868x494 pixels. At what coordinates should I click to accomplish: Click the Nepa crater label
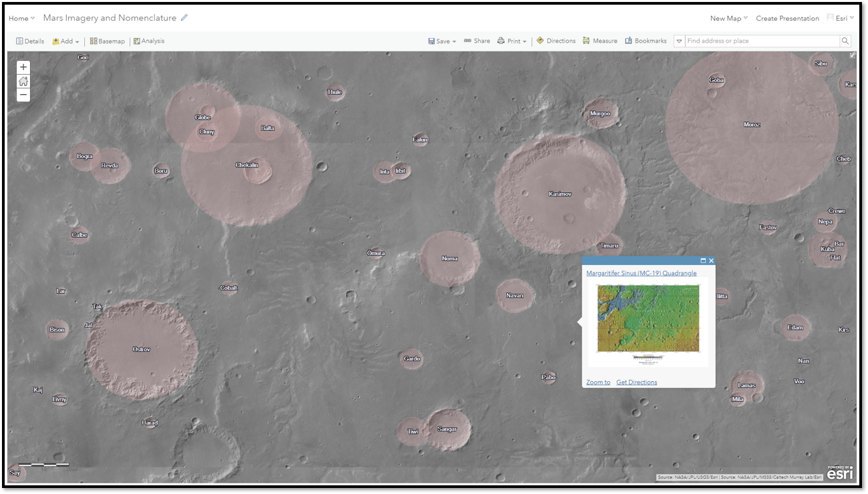coord(825,222)
